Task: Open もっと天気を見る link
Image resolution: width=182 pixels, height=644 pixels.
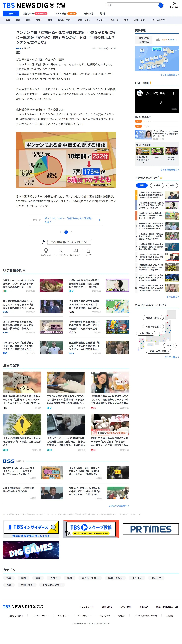Action: [x=170, y=75]
